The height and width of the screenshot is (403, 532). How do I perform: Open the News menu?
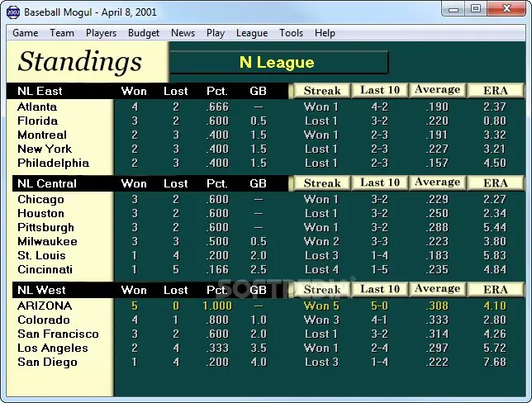(183, 33)
